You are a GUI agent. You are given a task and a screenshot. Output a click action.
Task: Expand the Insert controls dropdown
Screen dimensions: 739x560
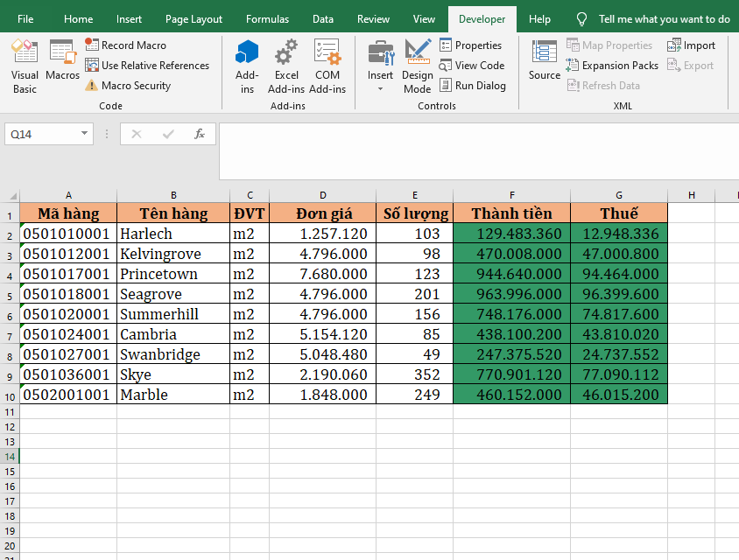[380, 88]
